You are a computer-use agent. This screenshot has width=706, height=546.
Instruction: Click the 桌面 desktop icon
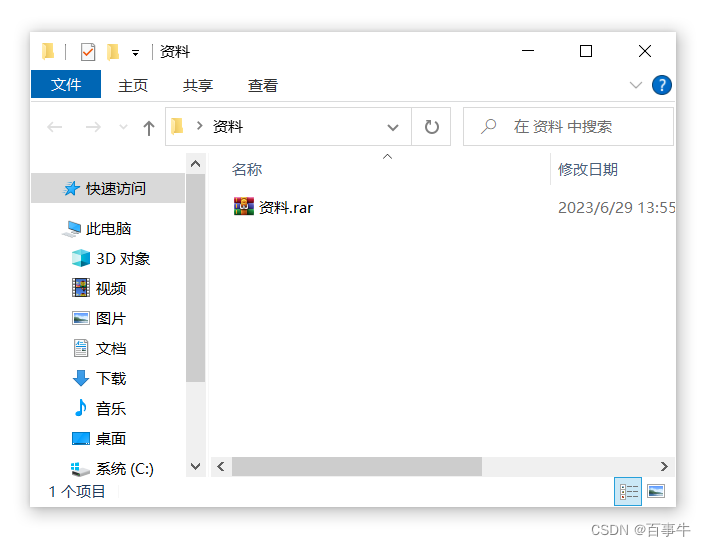tap(81, 438)
